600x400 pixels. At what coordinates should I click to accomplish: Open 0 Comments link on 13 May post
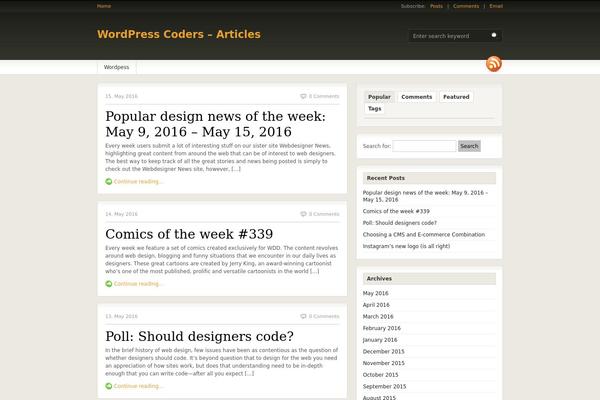click(324, 316)
